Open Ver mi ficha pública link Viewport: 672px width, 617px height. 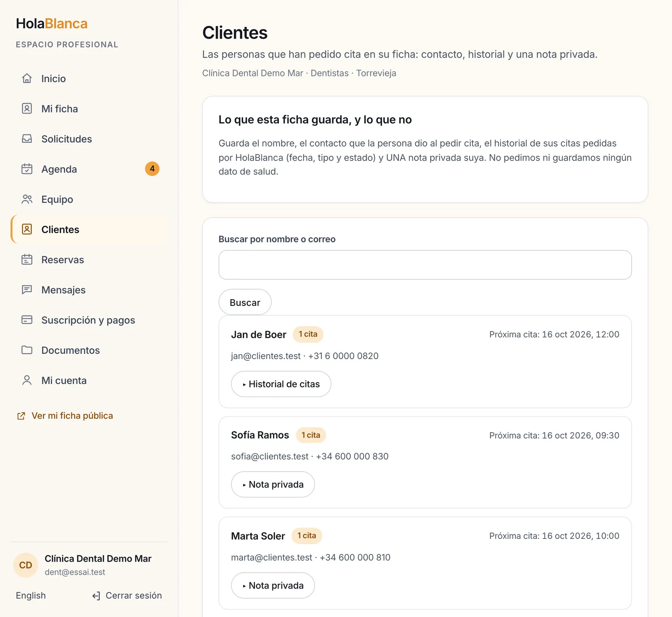pos(65,416)
